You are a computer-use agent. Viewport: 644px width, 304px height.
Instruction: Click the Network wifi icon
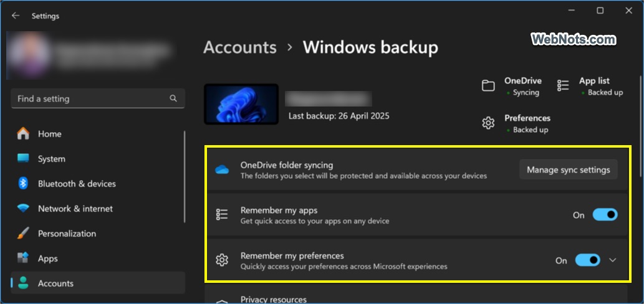[23, 209]
